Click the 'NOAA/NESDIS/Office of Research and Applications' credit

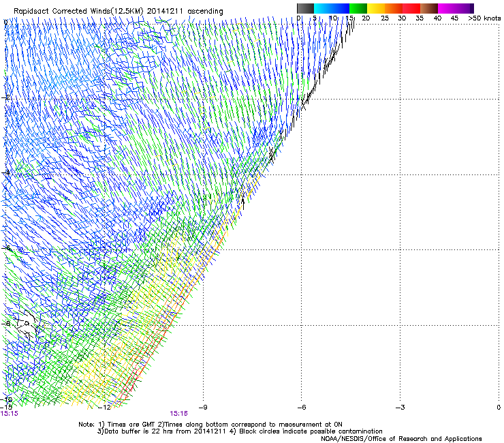[x=401, y=439]
